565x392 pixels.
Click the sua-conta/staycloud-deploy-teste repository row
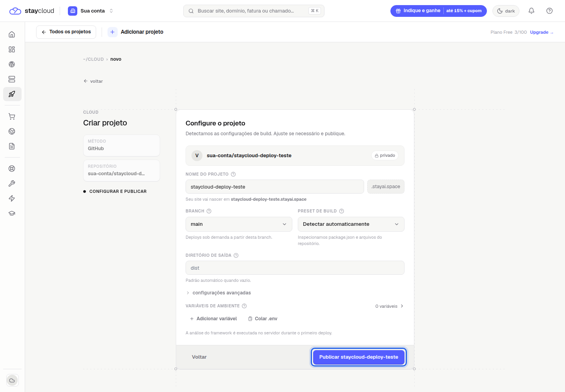[x=295, y=156]
